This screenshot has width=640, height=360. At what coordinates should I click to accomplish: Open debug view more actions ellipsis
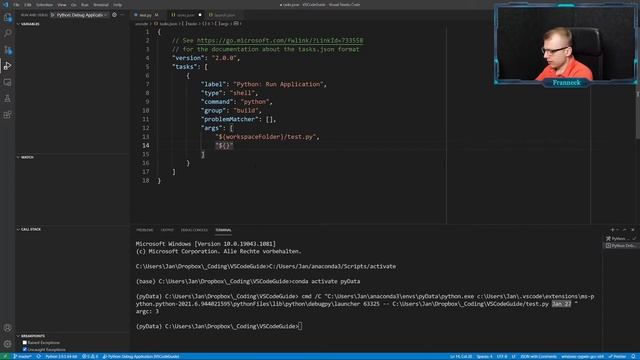click(x=122, y=15)
